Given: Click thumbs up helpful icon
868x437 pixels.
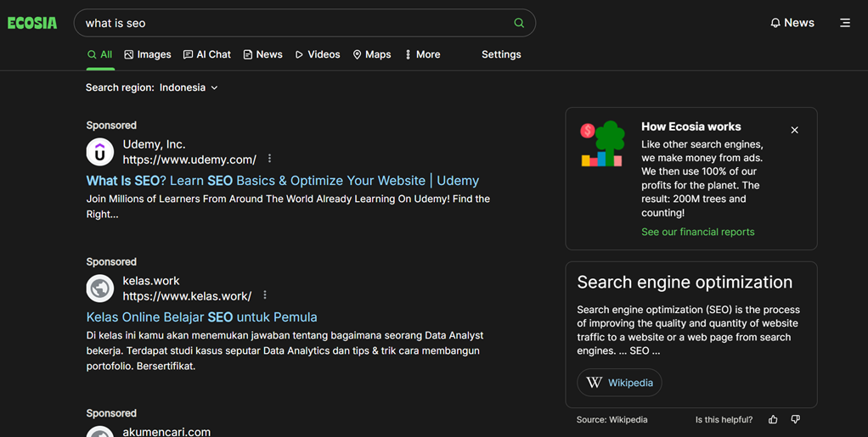Looking at the screenshot, I should pyautogui.click(x=773, y=419).
